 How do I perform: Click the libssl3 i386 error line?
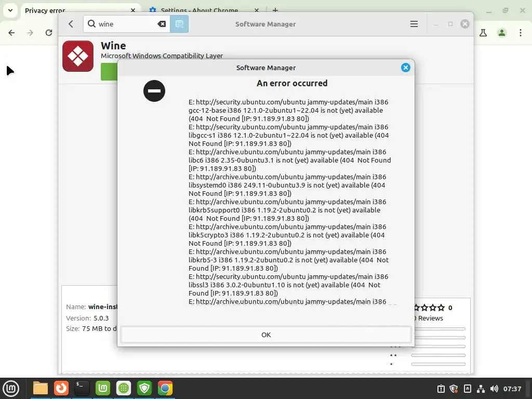[x=284, y=285]
